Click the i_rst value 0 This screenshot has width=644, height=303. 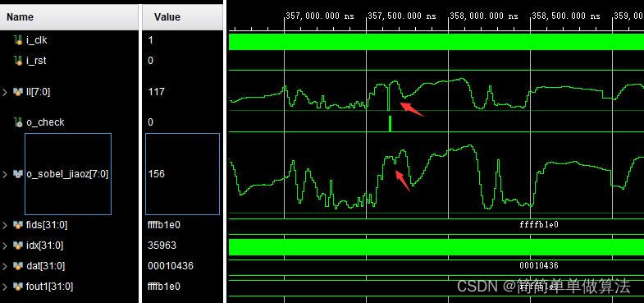pos(150,61)
